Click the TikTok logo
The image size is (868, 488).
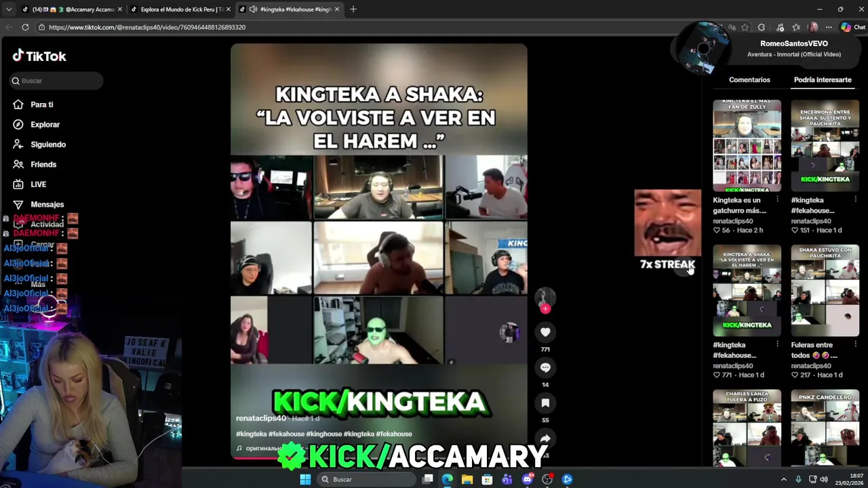pos(39,56)
